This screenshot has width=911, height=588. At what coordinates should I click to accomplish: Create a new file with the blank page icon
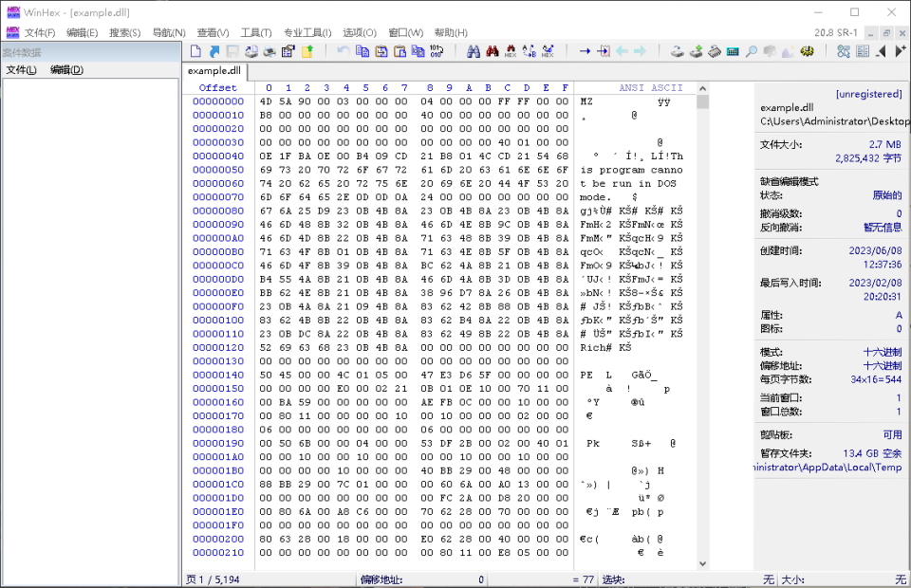195,51
